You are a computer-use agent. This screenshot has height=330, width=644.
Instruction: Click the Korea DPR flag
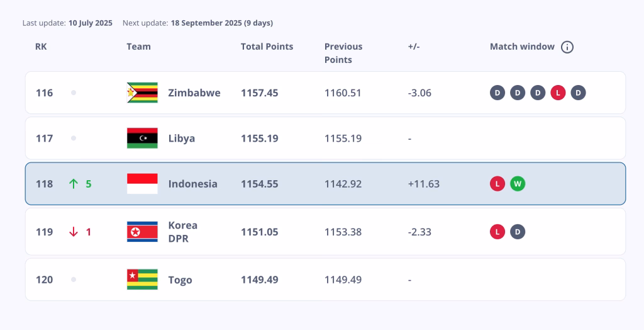coord(142,232)
